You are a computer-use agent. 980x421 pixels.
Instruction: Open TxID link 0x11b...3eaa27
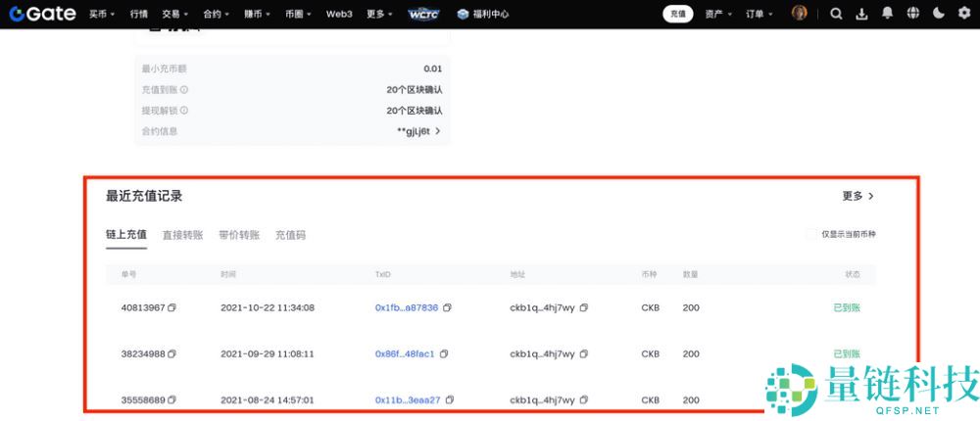click(408, 399)
